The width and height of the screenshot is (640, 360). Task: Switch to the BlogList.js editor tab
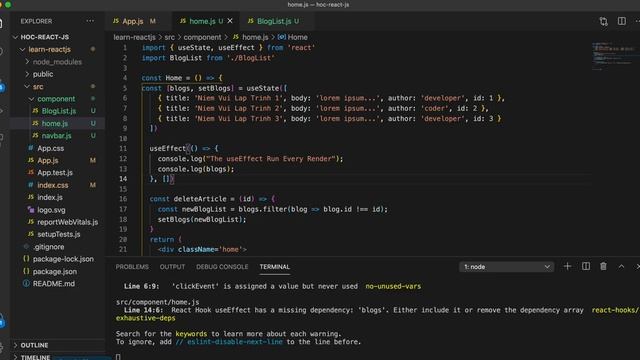[273, 21]
